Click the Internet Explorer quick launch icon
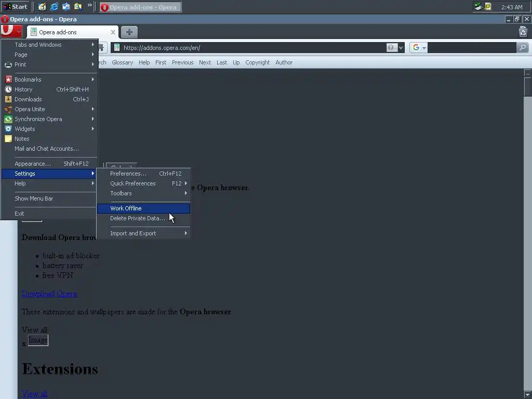 point(54,7)
